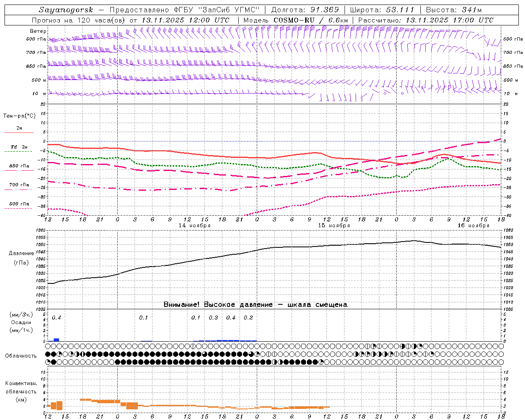Click the 850 гПа temperature legend entry

coord(19,166)
